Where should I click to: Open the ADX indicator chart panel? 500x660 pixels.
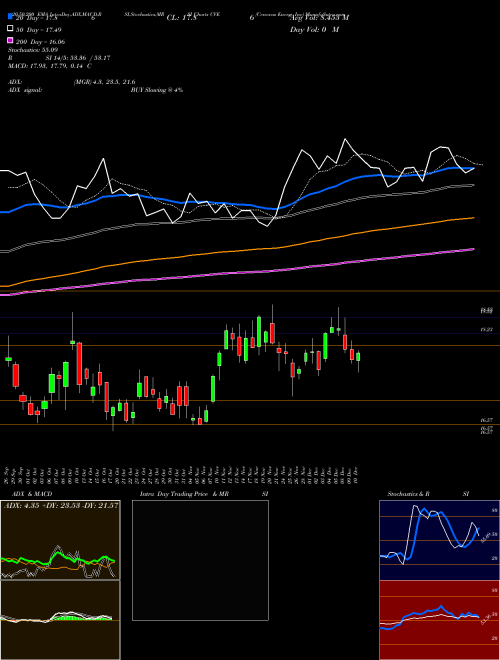pos(60,540)
